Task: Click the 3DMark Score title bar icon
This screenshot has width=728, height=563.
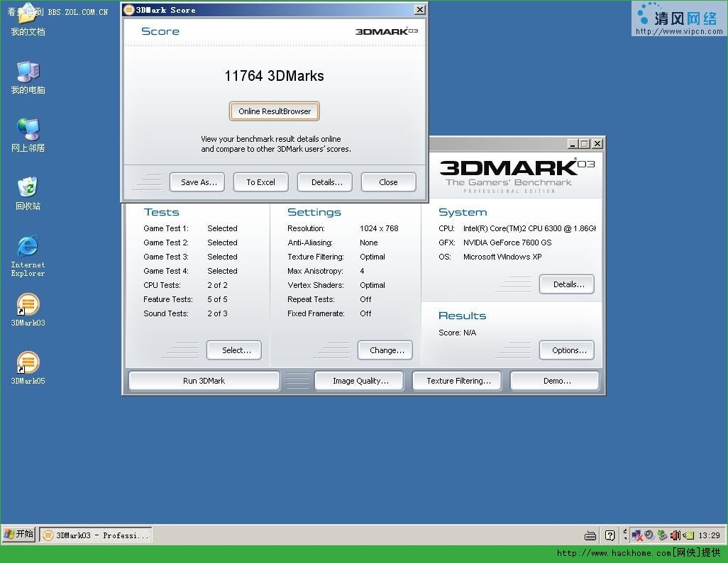Action: click(129, 10)
